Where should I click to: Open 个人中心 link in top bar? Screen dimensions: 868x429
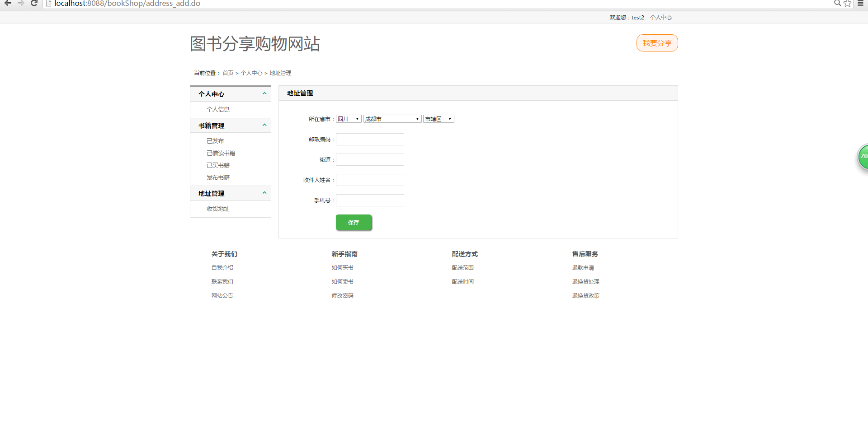coord(661,18)
